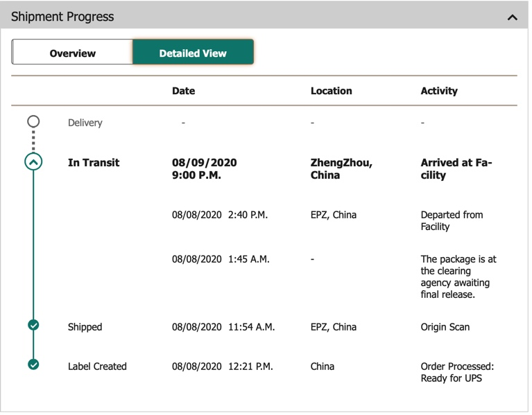Select the Detailed View tab
Image resolution: width=532 pixels, height=415 pixels.
(193, 53)
